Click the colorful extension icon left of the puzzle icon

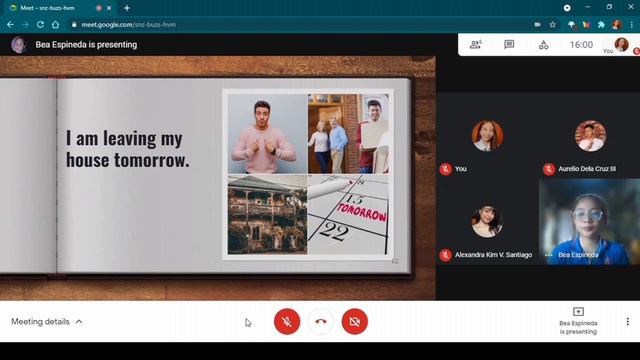pyautogui.click(x=587, y=24)
